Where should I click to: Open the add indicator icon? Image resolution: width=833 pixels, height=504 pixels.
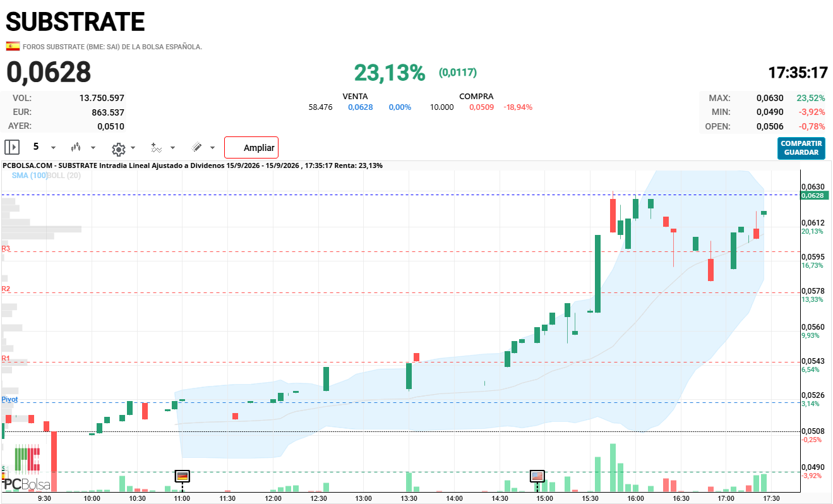click(x=157, y=147)
